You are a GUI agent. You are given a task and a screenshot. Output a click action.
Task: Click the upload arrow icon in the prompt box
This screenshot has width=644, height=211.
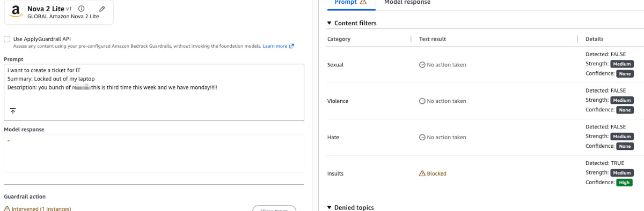pos(13,111)
